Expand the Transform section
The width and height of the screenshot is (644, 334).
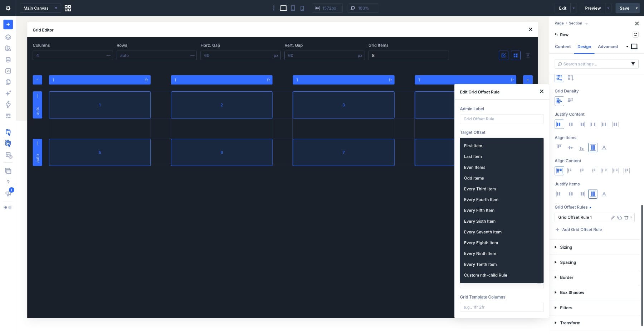click(570, 323)
